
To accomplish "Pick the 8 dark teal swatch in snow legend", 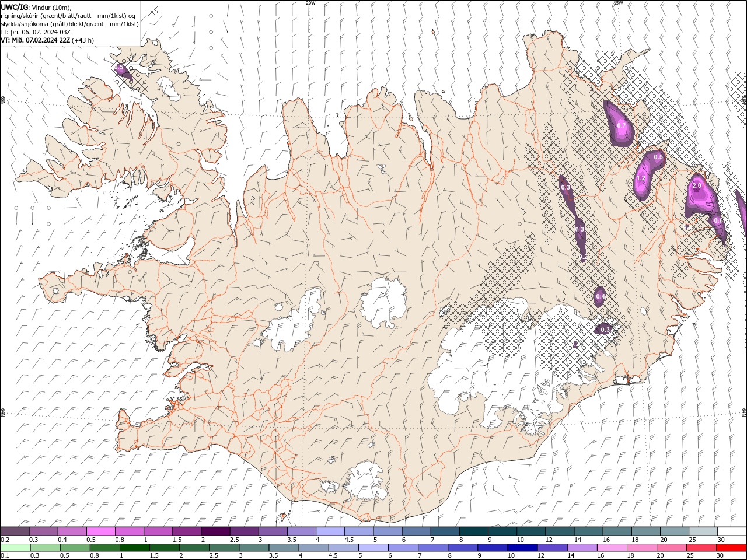I will click(474, 531).
